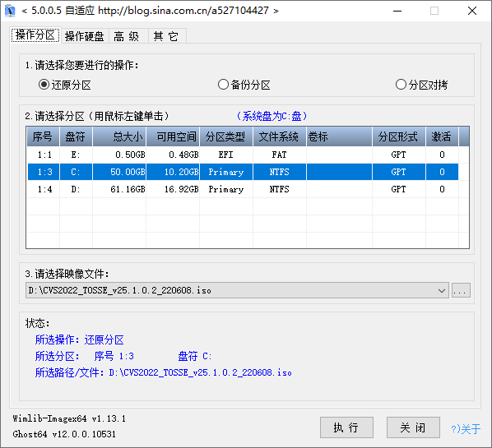Screen dimensions: 492x448
Task: Click the 文件系统 column header
Action: 279,136
